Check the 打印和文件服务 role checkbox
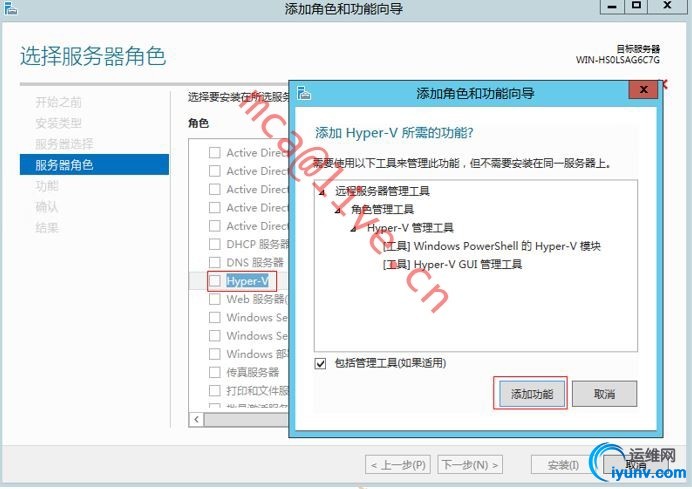 click(214, 391)
